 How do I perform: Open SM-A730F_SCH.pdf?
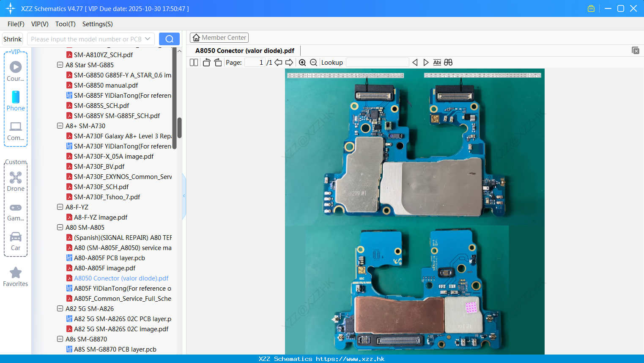(x=101, y=187)
